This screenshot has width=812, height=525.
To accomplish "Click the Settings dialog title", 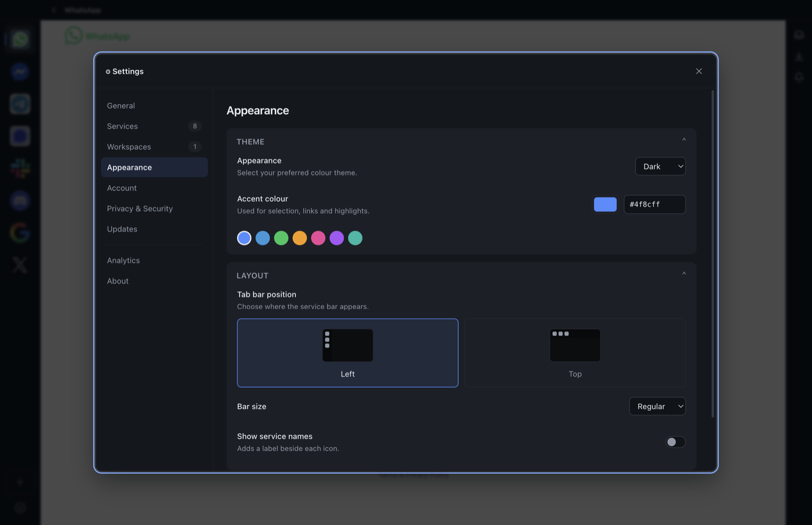I will click(x=128, y=72).
